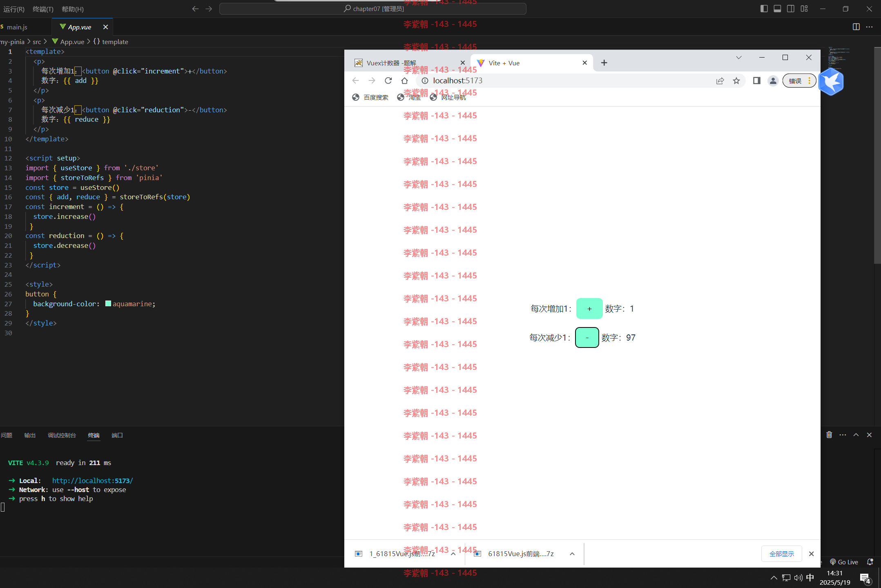Open the 网址导航 bookmark
The image size is (881, 588).
[x=448, y=97]
